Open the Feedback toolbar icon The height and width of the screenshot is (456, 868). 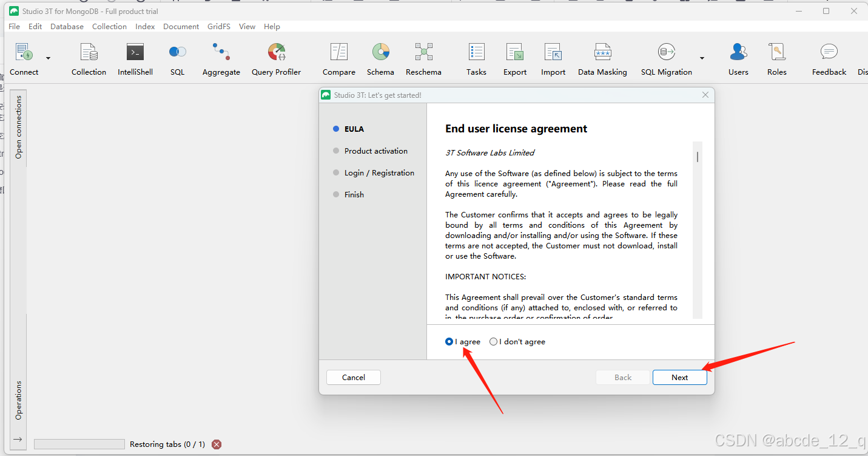[829, 60]
